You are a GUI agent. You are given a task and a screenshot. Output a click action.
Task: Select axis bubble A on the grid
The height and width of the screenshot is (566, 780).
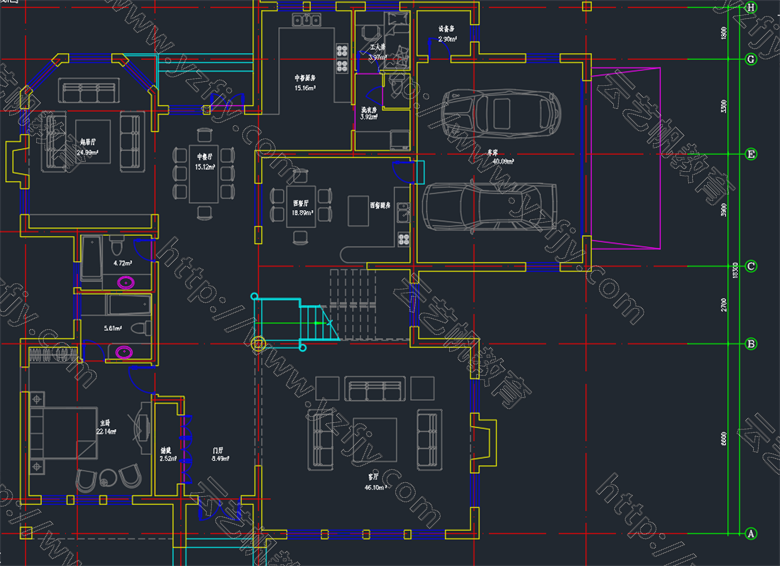tap(751, 534)
